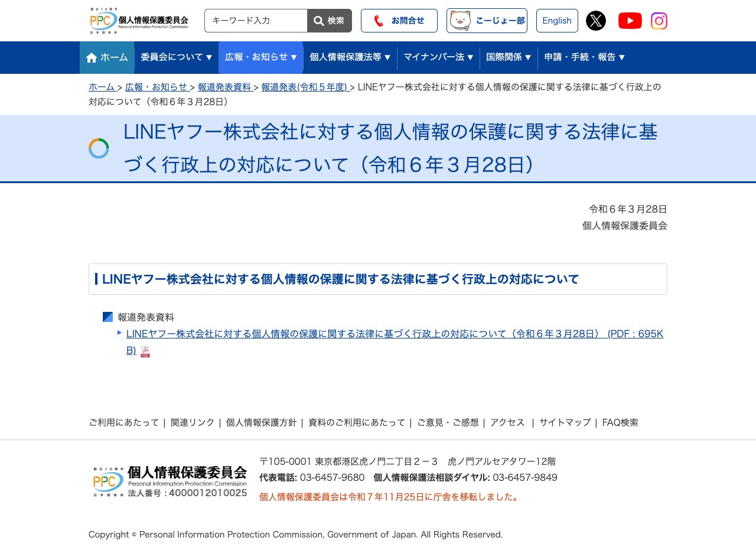Click the ホーム breadcrumb link
The width and height of the screenshot is (756, 560).
[x=102, y=87]
